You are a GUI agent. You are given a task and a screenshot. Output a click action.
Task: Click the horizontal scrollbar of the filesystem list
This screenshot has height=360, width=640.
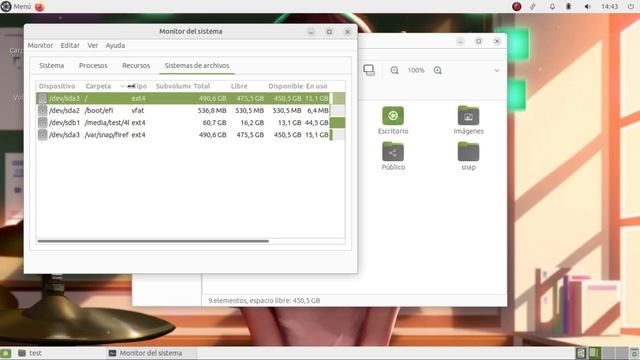click(153, 241)
